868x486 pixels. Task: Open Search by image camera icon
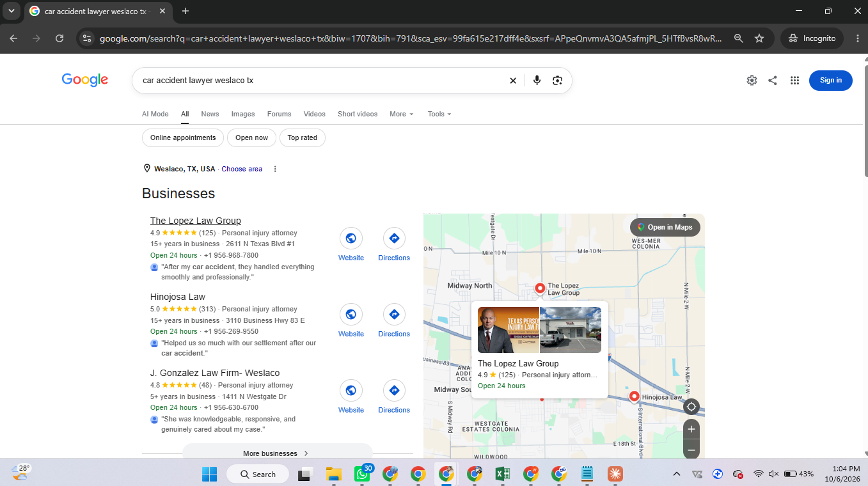[x=558, y=81]
